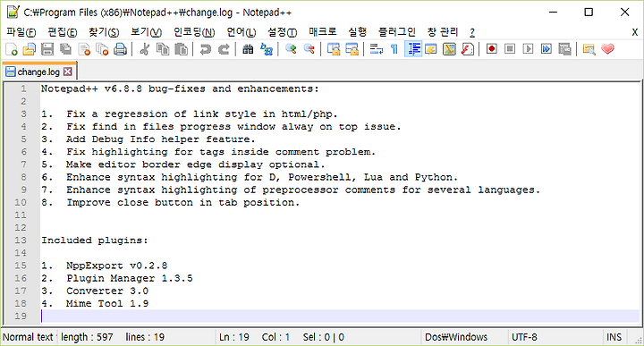Open a file using the folder icon
644x346 pixels.
coord(30,49)
